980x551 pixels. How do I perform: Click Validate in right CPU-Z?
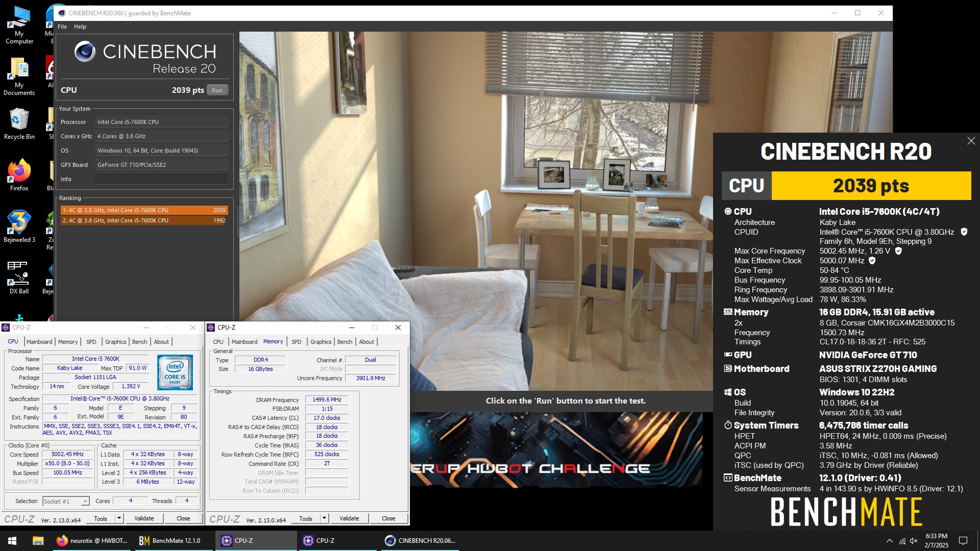click(x=349, y=519)
